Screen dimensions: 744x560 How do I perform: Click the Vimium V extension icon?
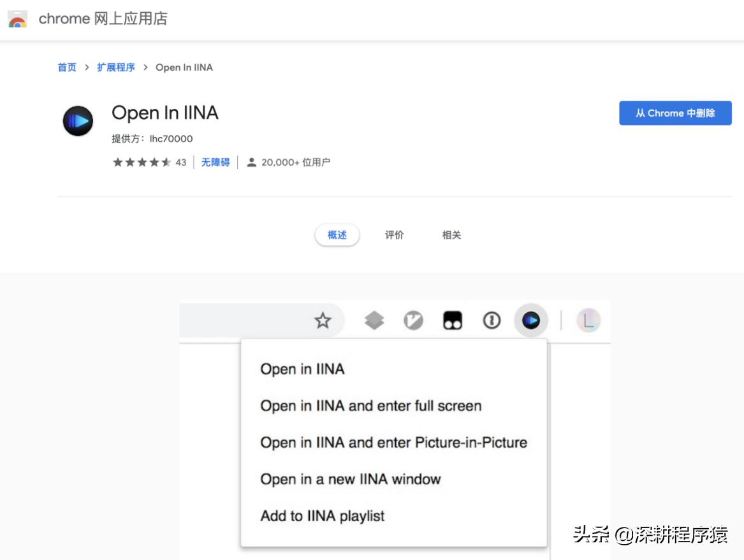(x=413, y=320)
